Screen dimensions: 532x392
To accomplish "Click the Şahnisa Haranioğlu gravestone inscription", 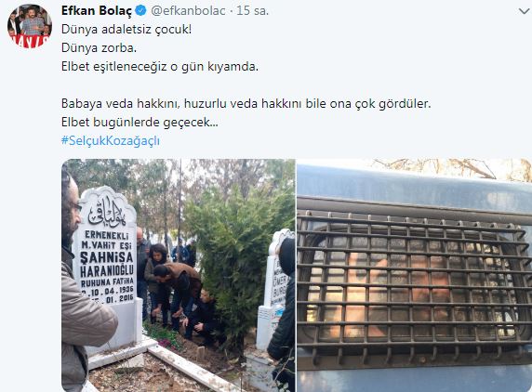I will point(107,267).
